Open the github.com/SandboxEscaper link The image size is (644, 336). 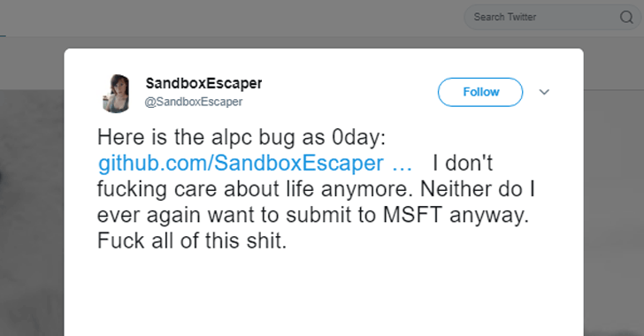(241, 163)
